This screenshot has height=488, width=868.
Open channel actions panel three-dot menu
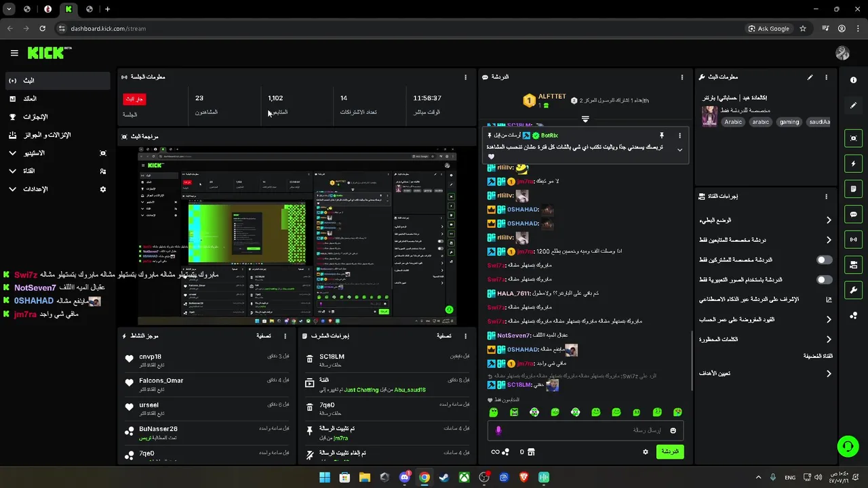(826, 197)
